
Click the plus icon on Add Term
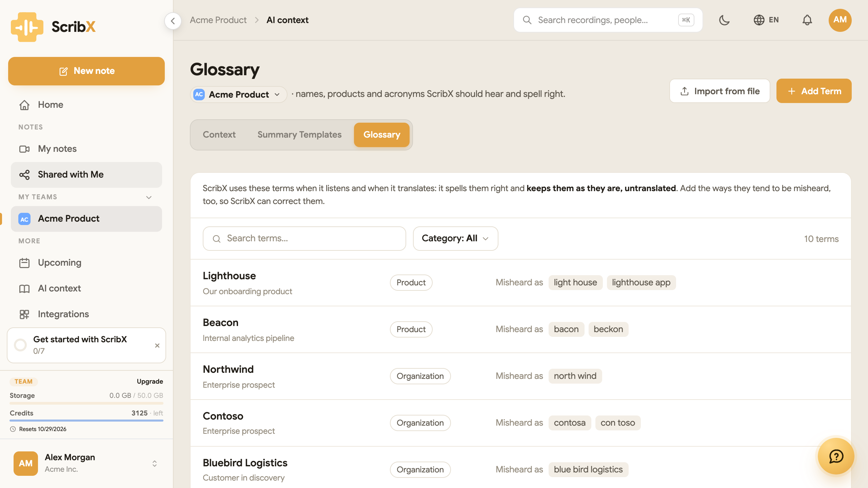click(x=791, y=91)
